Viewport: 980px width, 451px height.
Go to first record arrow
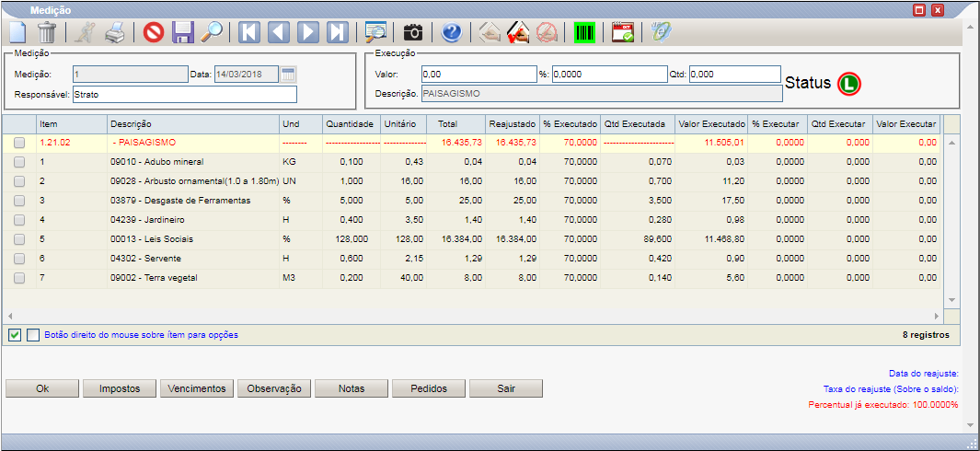(x=249, y=32)
